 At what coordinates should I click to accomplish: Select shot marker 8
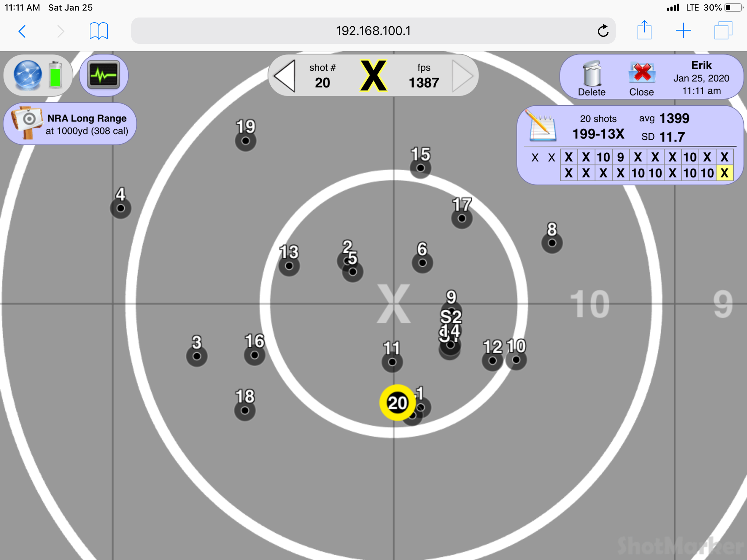[552, 243]
